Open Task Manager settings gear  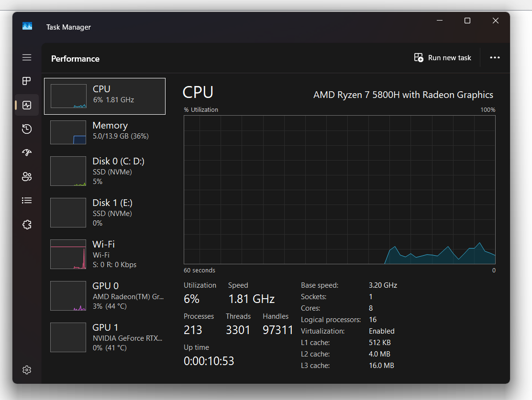27,370
